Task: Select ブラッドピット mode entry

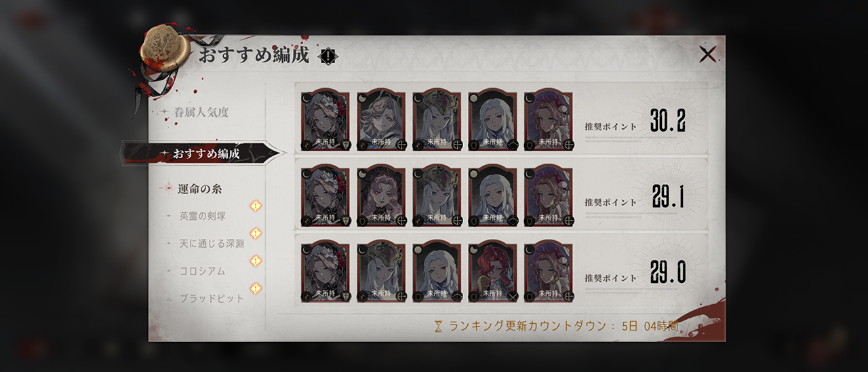Action: point(211,298)
